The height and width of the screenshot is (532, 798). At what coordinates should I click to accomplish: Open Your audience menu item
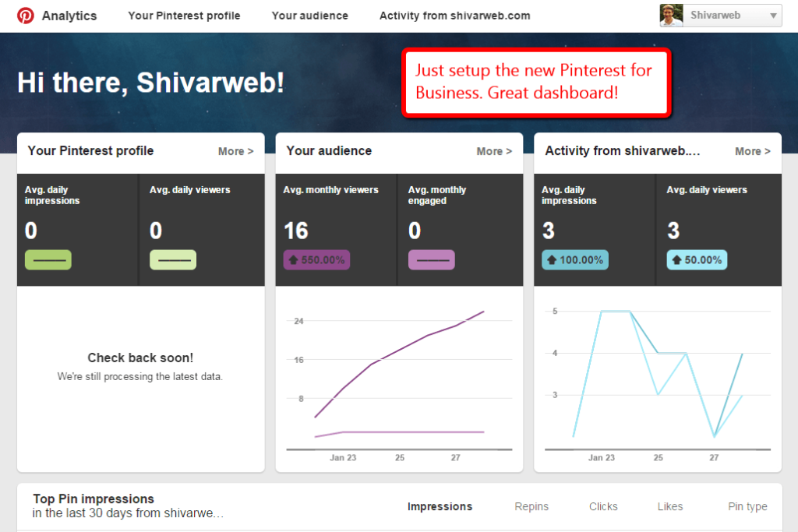click(x=310, y=16)
